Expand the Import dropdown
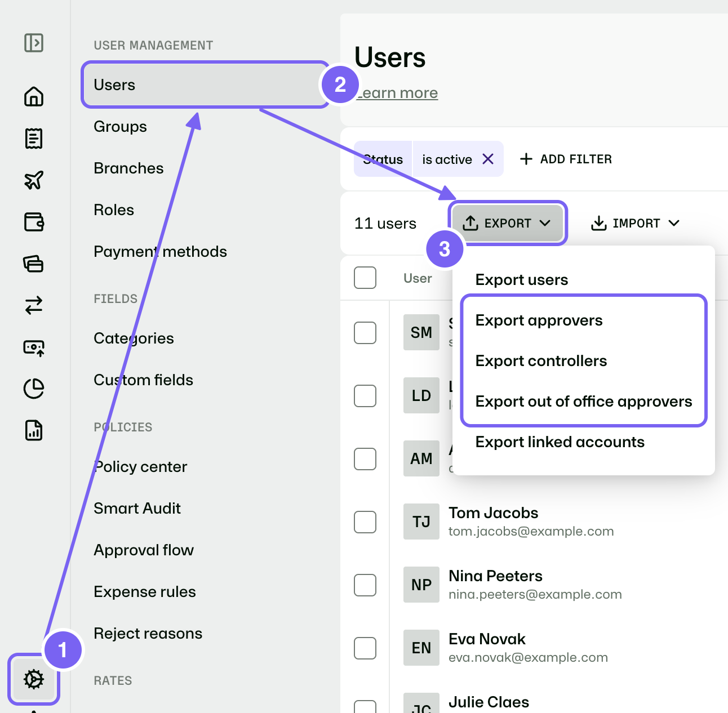 pyautogui.click(x=635, y=223)
